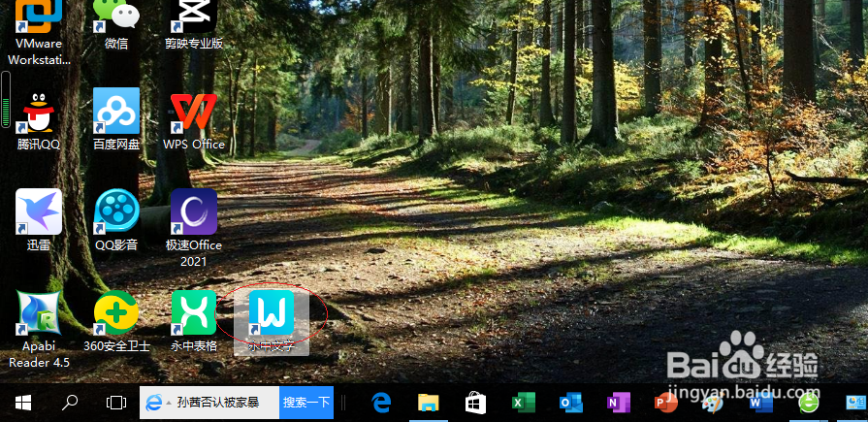868x422 pixels.
Task: Open the QQ影音 player shortcut
Action: click(116, 220)
